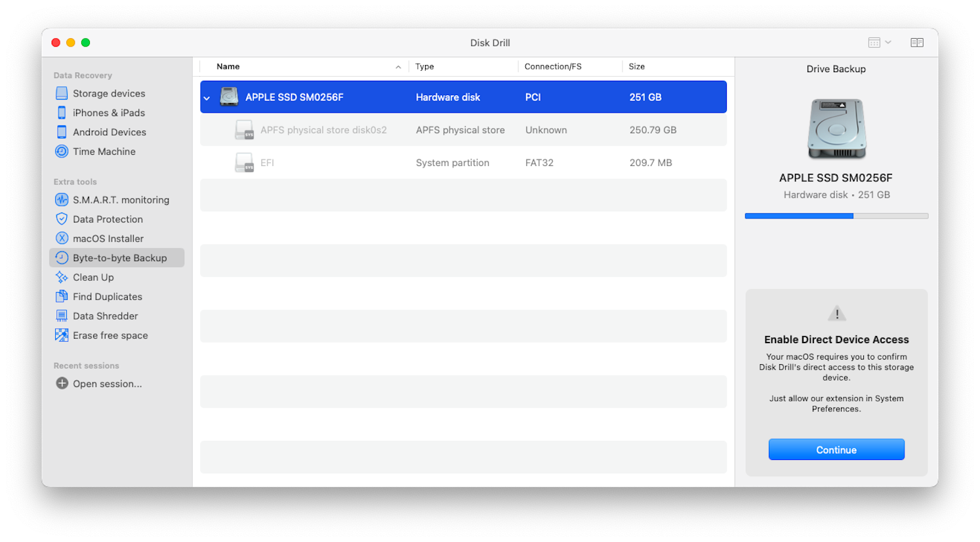The width and height of the screenshot is (980, 542).
Task: Select the Erase free space tool
Action: click(110, 335)
